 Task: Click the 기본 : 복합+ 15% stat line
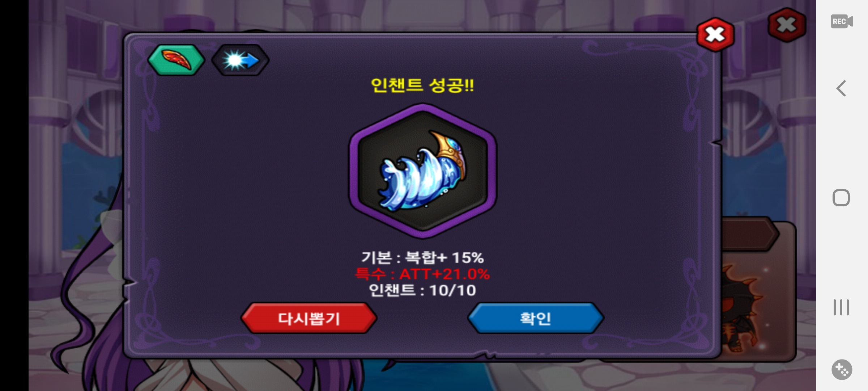point(422,258)
